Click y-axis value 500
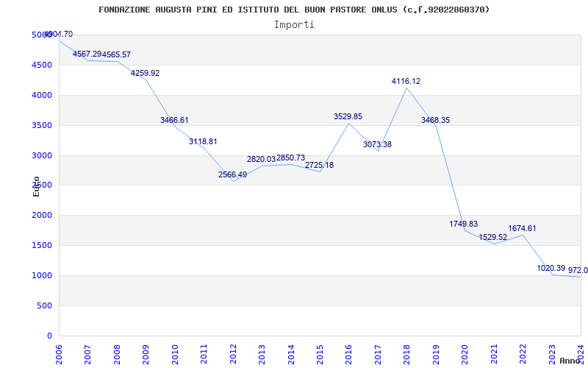This screenshot has width=588, height=368. (x=45, y=305)
